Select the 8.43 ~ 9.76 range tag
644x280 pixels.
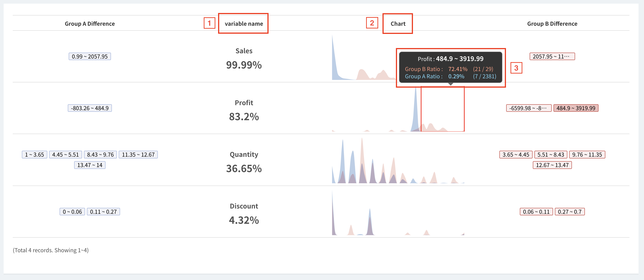coord(100,155)
